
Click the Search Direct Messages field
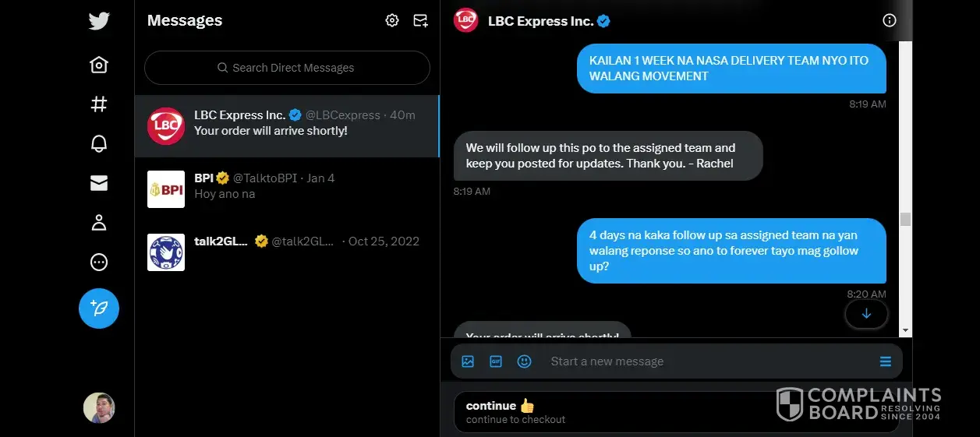click(287, 68)
